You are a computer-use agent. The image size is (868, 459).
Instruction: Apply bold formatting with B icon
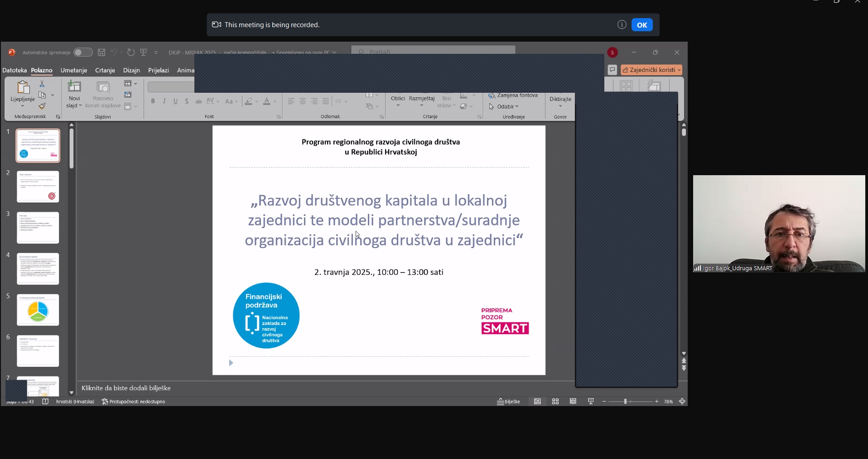[x=153, y=101]
